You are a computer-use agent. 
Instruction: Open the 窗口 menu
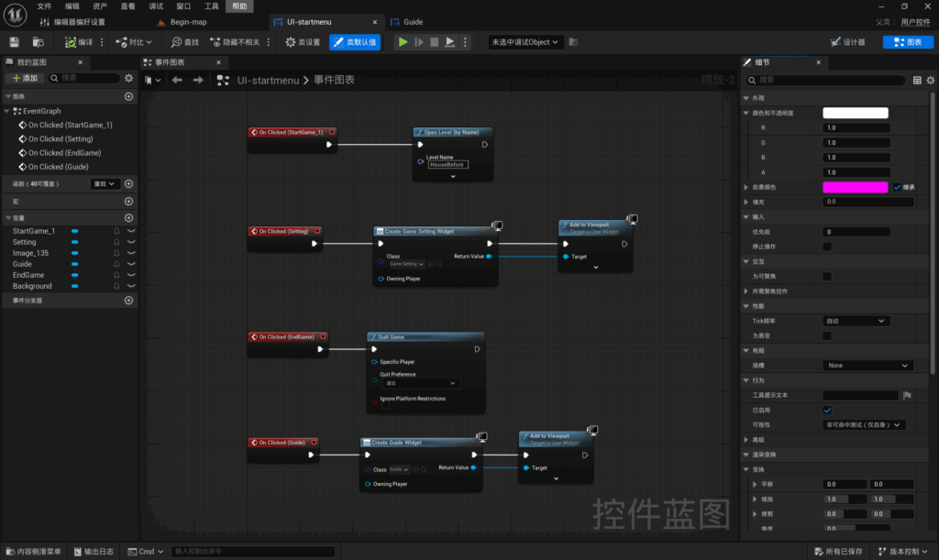[183, 6]
